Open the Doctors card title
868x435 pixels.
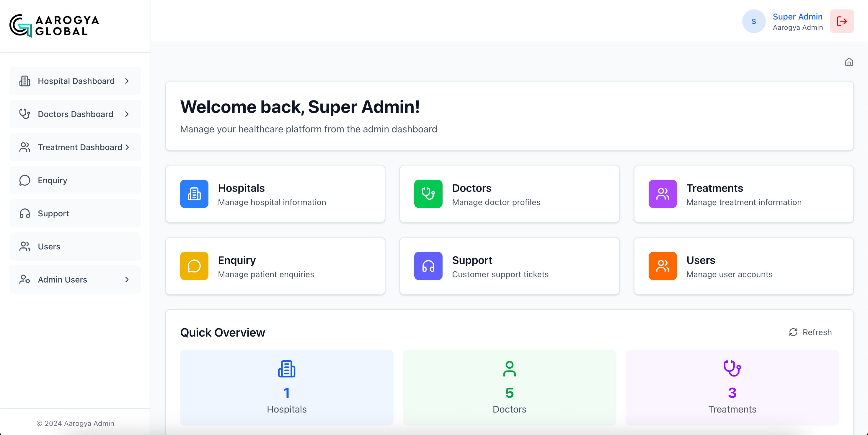pos(472,188)
